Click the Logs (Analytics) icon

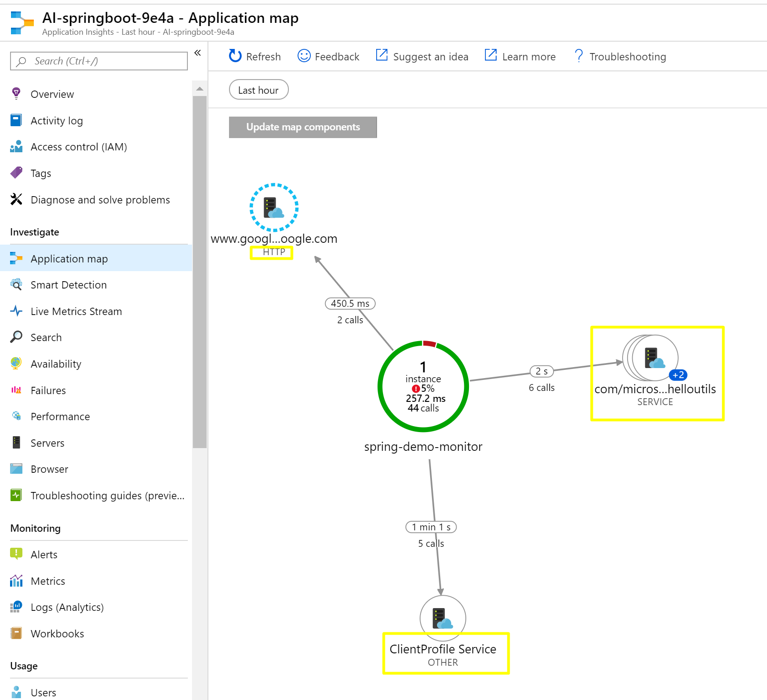pyautogui.click(x=16, y=607)
